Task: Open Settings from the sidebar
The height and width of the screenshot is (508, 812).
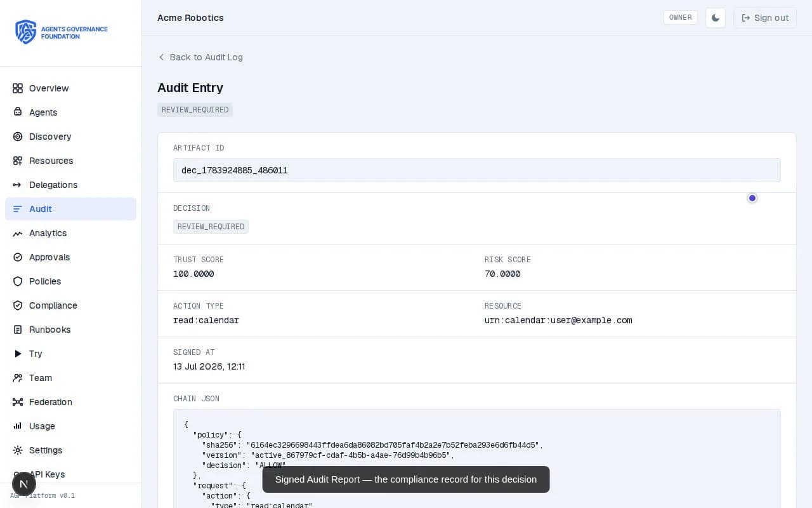Action: click(x=70, y=450)
